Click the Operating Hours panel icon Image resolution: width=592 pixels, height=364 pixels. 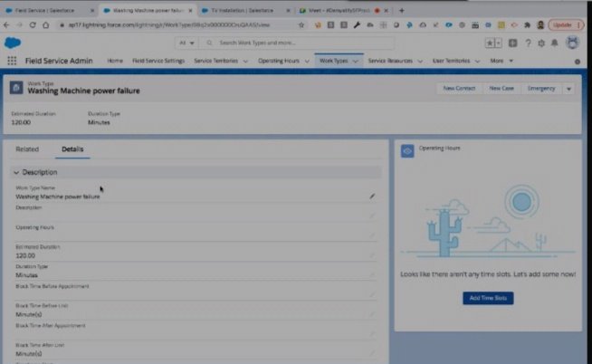[x=407, y=151]
